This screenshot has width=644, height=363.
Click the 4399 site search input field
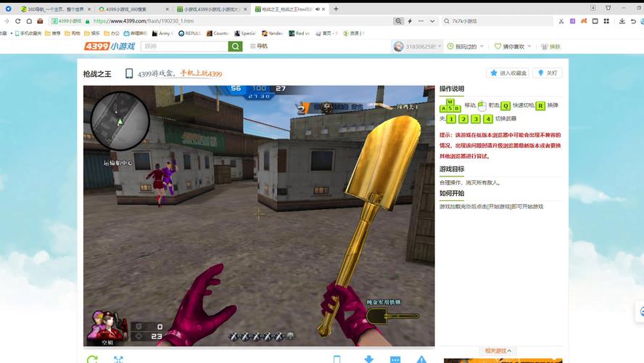click(184, 46)
